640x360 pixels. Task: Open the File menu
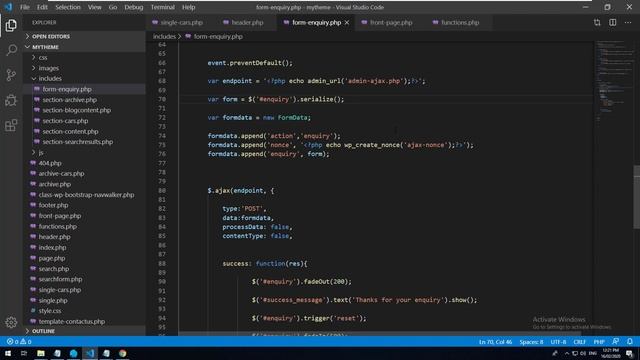25,7
